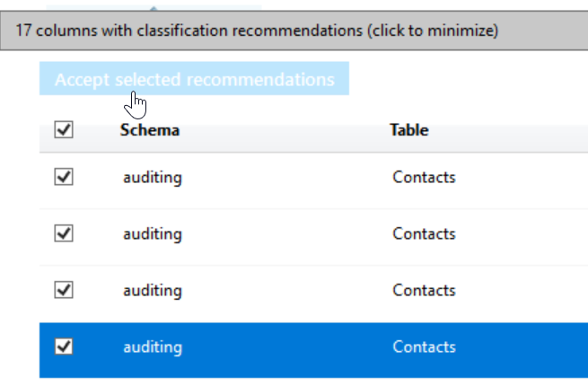Click Accept selected recommendations button

coord(194,80)
